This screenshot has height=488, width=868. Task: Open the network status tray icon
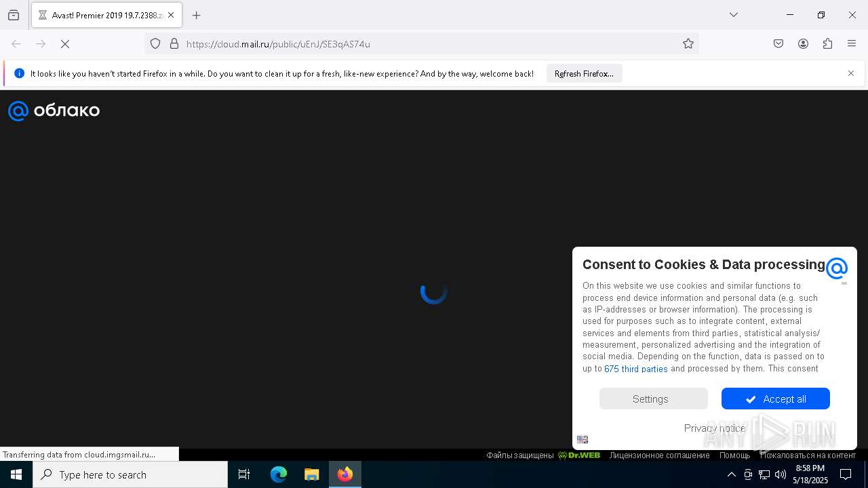point(764,474)
